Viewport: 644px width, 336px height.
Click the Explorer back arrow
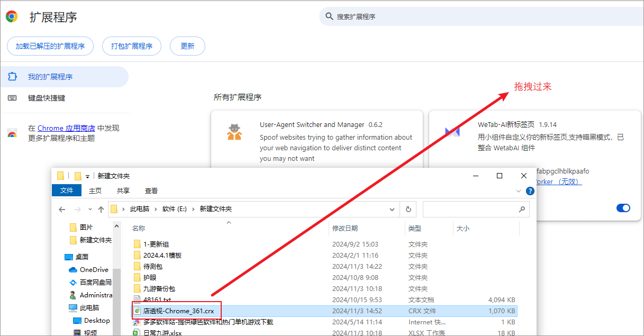(62, 209)
